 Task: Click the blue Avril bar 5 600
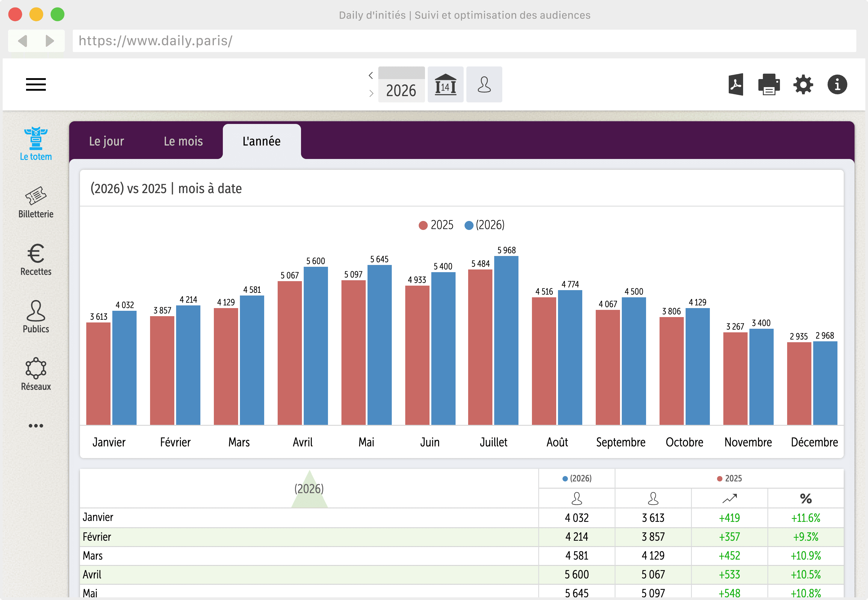coord(315,346)
